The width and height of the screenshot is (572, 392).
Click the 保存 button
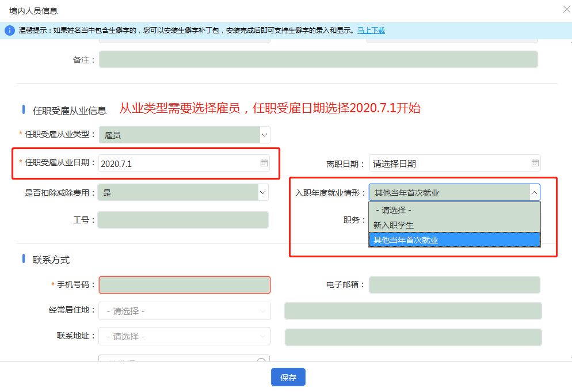tap(288, 377)
